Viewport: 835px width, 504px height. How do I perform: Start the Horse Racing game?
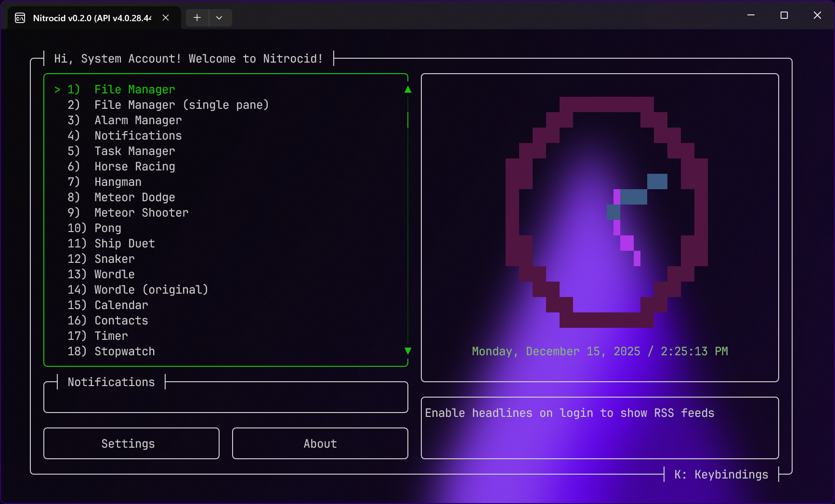pos(134,167)
